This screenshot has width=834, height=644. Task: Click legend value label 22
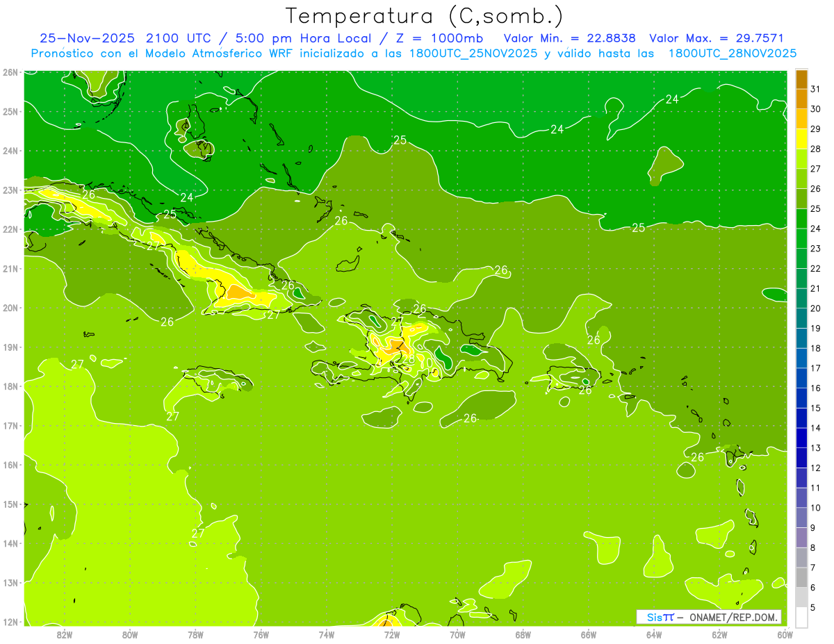tap(816, 268)
